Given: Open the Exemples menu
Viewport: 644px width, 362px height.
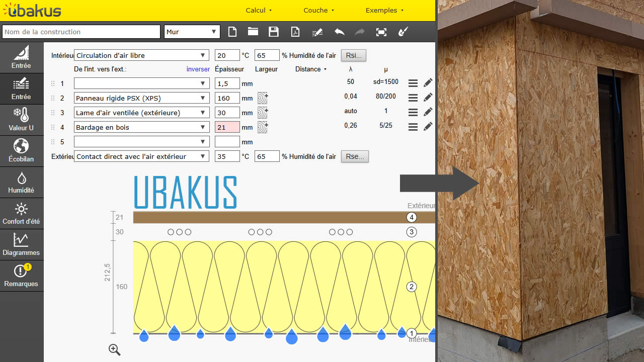Looking at the screenshot, I should [x=384, y=10].
